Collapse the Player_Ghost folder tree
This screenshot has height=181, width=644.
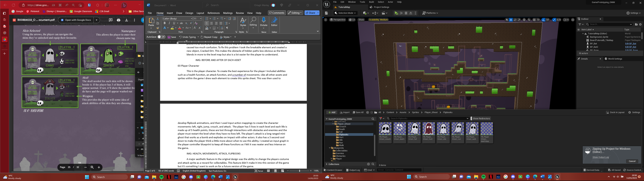333,124
